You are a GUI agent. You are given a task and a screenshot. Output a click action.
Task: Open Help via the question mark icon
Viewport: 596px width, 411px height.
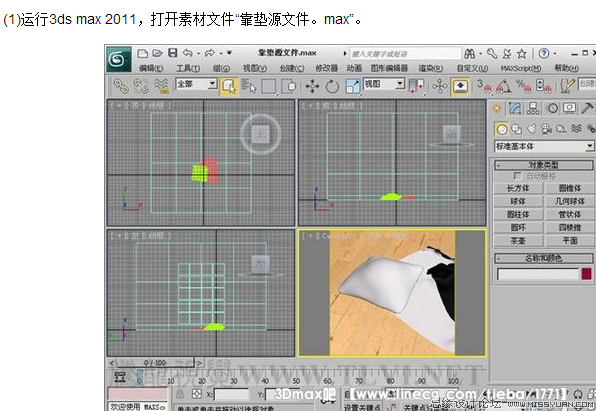click(x=544, y=53)
